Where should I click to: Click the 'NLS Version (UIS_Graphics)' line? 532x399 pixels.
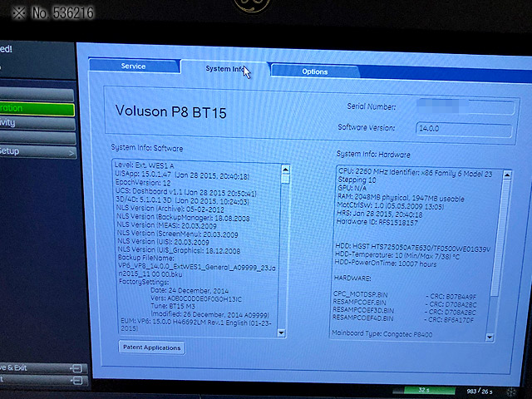click(x=179, y=250)
